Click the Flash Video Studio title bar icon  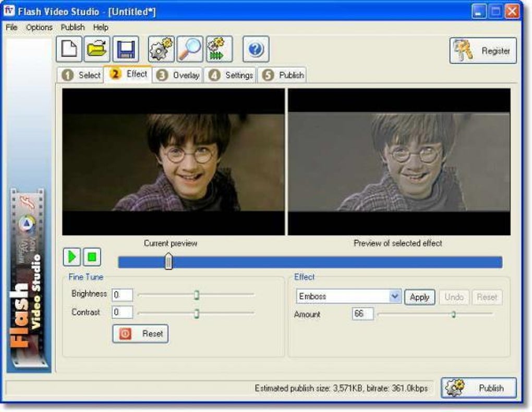(9, 10)
